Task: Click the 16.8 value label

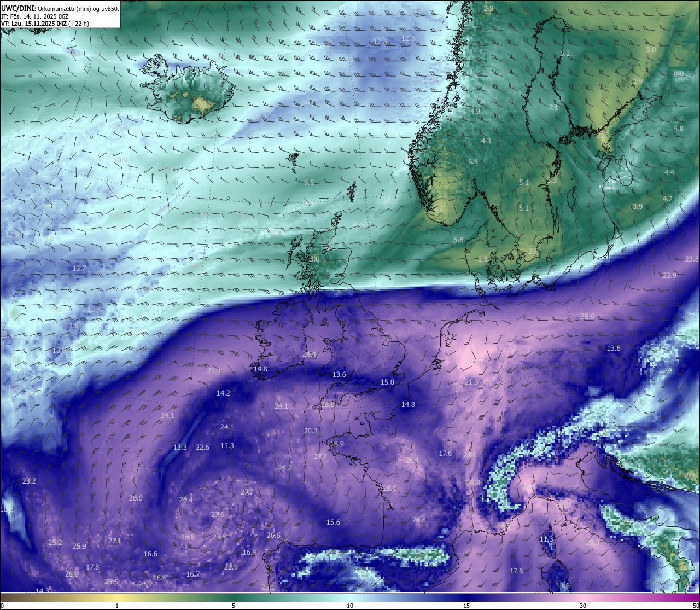Action: 160,578
